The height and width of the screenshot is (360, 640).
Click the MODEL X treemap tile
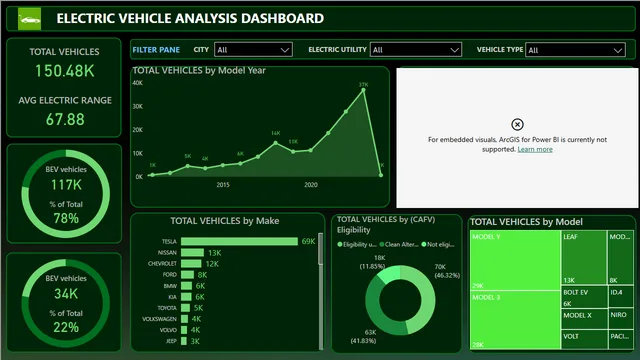tap(584, 319)
